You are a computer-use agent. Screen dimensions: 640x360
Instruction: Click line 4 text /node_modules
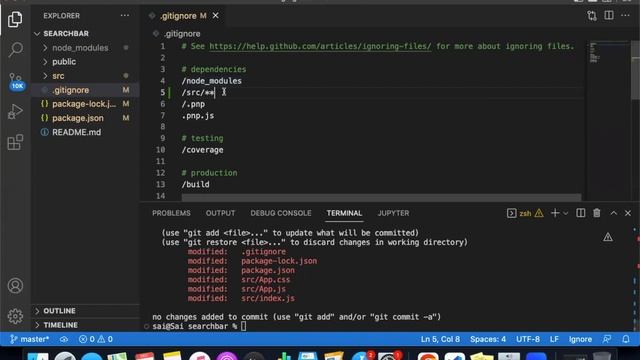[211, 81]
